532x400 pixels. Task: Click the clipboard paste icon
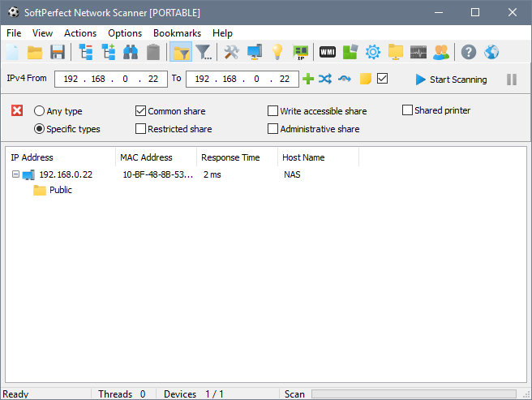tap(153, 52)
